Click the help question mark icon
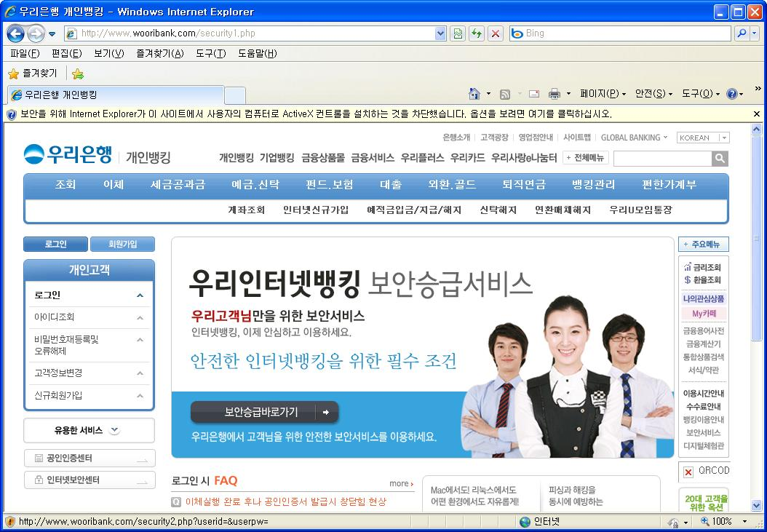The height and width of the screenshot is (532, 767). pos(732,94)
